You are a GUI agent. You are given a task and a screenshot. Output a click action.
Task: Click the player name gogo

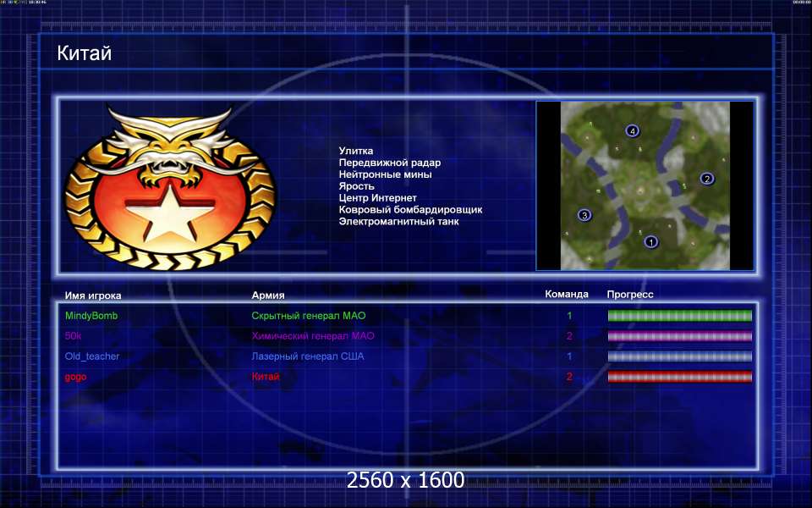pyautogui.click(x=75, y=377)
